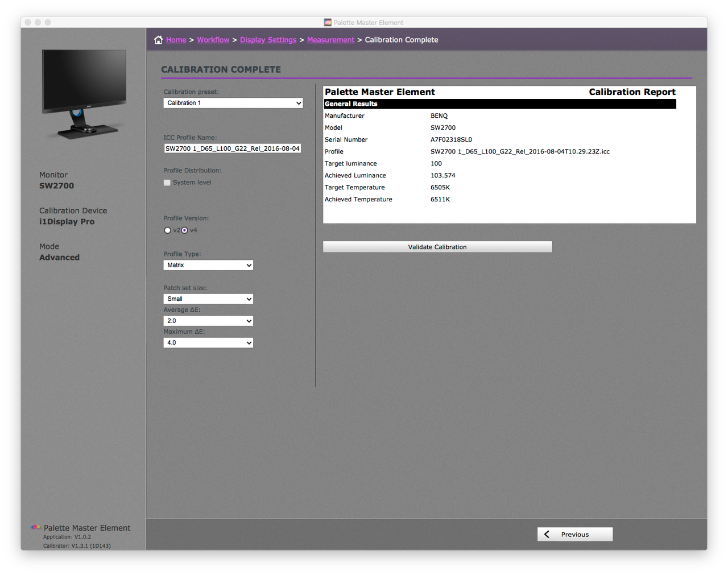The image size is (728, 575).
Task: Open the Average ΔE dropdown
Action: pyautogui.click(x=208, y=321)
